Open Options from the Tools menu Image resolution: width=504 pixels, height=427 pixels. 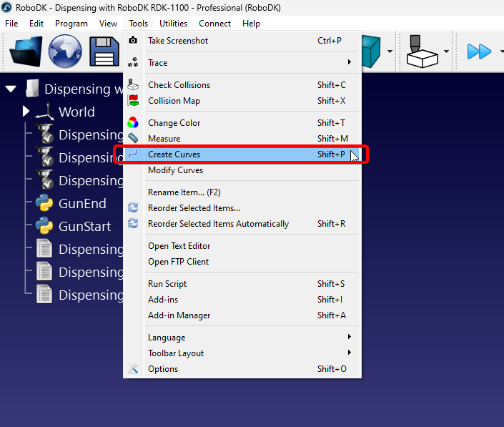163,369
